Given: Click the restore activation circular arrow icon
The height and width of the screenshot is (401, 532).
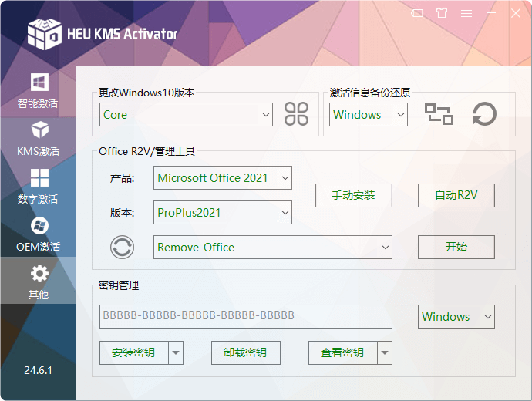Looking at the screenshot, I should [484, 114].
